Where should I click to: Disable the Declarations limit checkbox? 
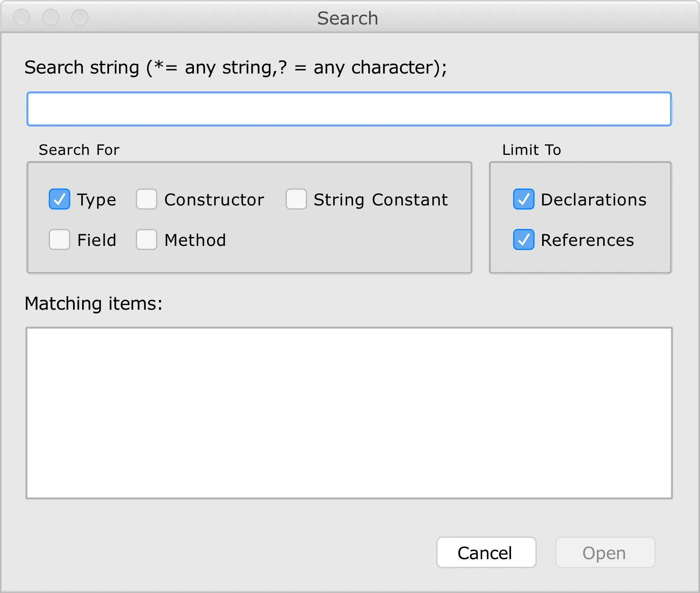523,199
